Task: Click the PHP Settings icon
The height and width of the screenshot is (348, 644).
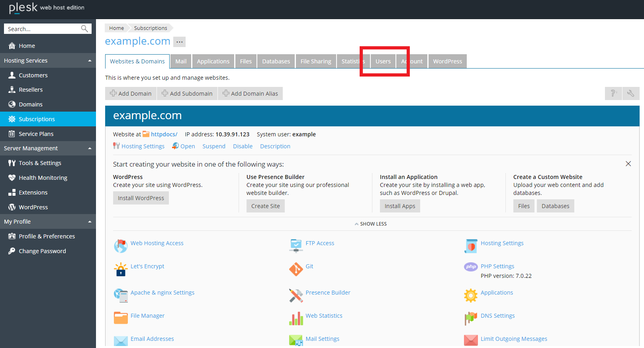Action: (x=471, y=267)
